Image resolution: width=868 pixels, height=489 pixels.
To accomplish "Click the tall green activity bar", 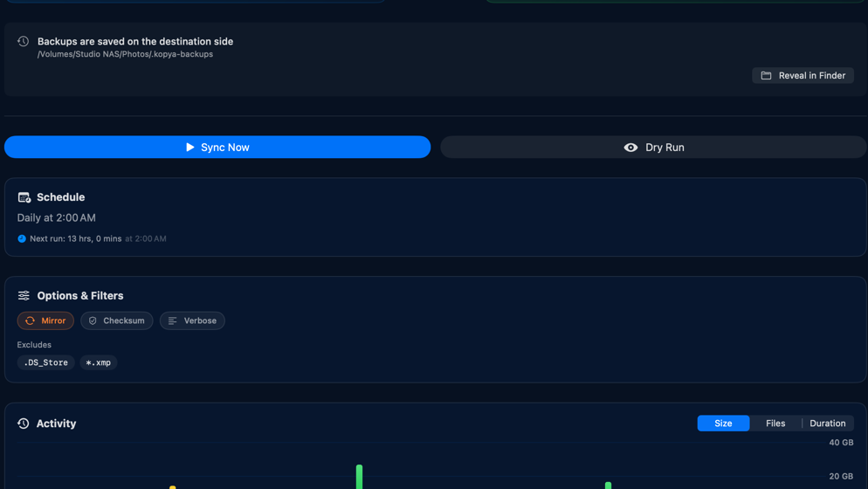I will pos(359,477).
